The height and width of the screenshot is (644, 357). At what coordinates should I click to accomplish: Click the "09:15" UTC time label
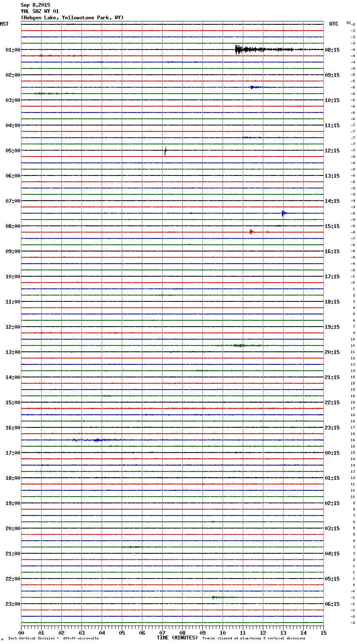coord(332,75)
